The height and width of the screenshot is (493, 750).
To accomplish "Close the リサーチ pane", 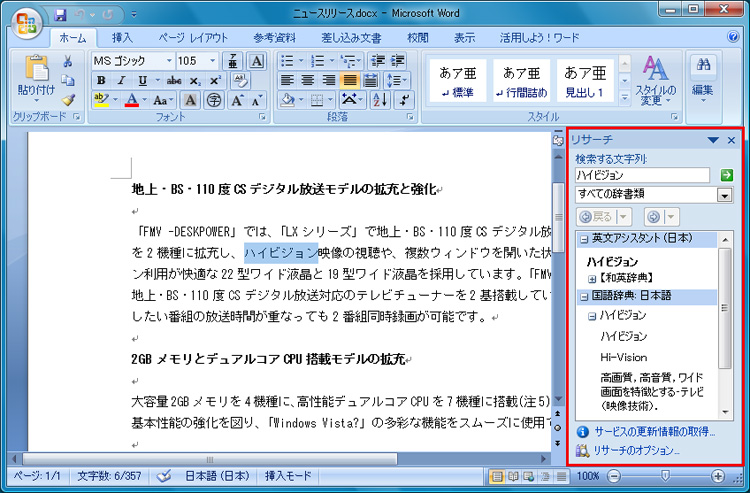I will point(731,140).
